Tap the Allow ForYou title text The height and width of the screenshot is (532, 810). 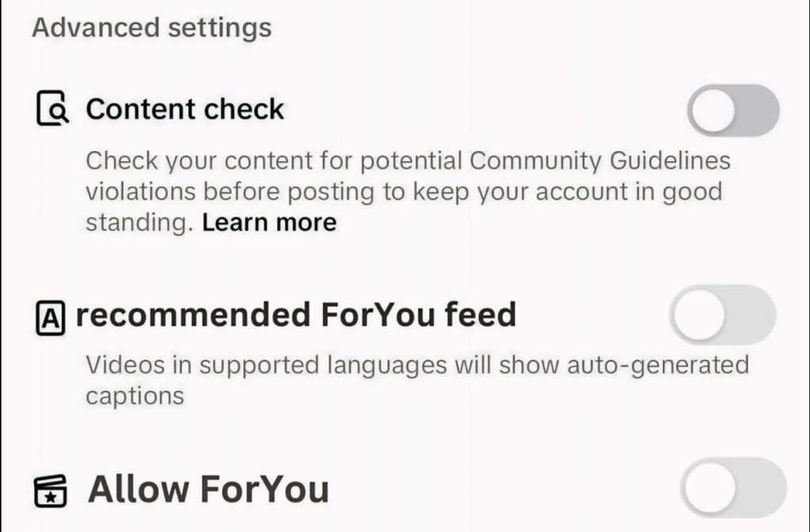(x=208, y=489)
